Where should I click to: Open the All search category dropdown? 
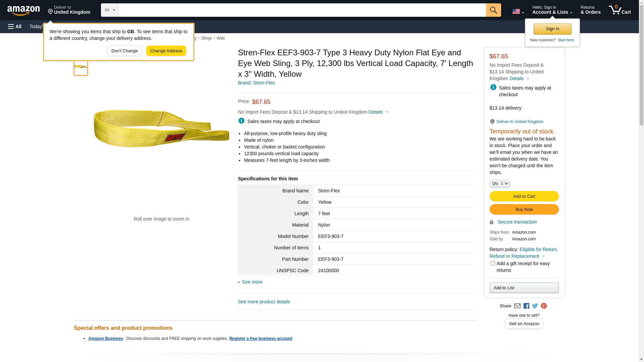[x=109, y=10]
